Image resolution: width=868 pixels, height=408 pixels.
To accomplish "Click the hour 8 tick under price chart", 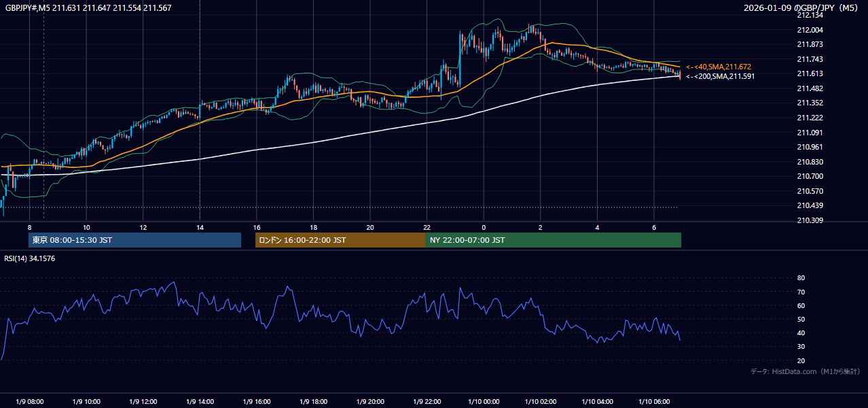I will point(29,227).
